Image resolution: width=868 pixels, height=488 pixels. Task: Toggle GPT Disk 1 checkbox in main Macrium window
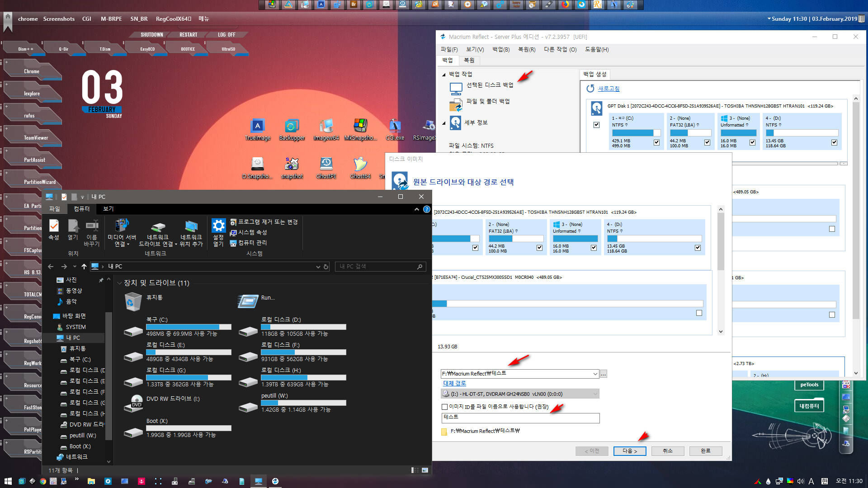click(x=596, y=125)
